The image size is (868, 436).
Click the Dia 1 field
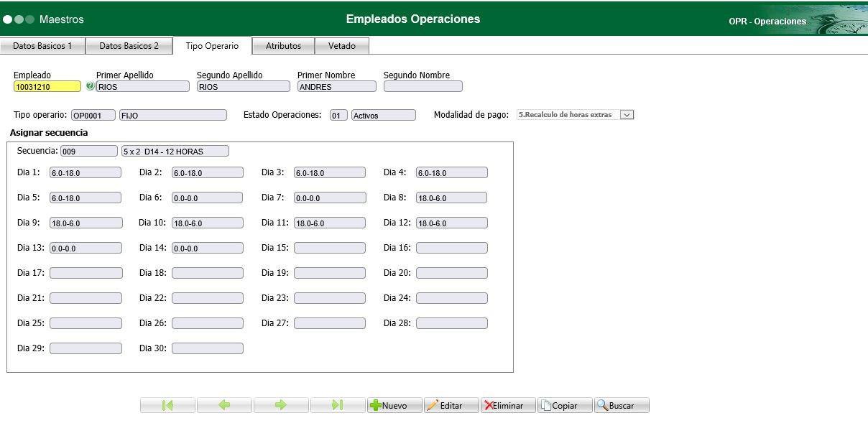pyautogui.click(x=86, y=172)
